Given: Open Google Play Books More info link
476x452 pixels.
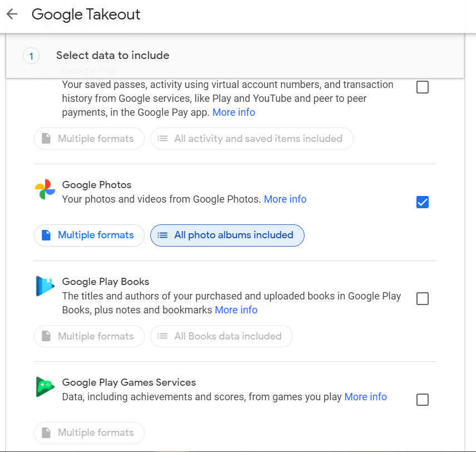Looking at the screenshot, I should point(236,310).
